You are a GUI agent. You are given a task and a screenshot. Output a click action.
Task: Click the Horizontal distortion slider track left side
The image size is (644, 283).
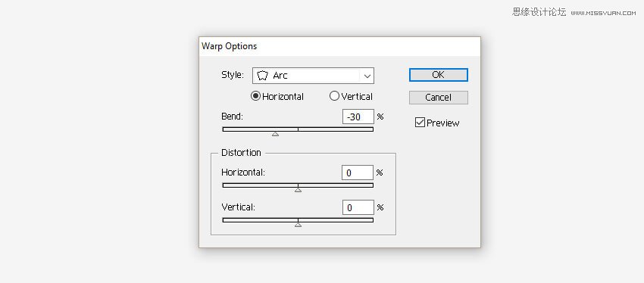[x=260, y=185]
